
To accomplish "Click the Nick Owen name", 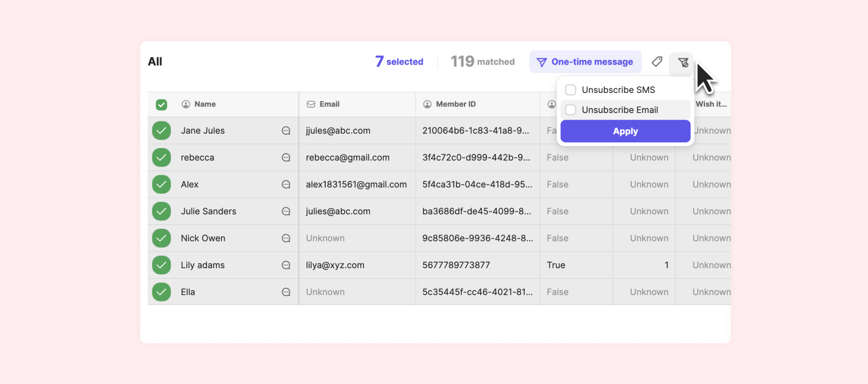I will point(203,238).
